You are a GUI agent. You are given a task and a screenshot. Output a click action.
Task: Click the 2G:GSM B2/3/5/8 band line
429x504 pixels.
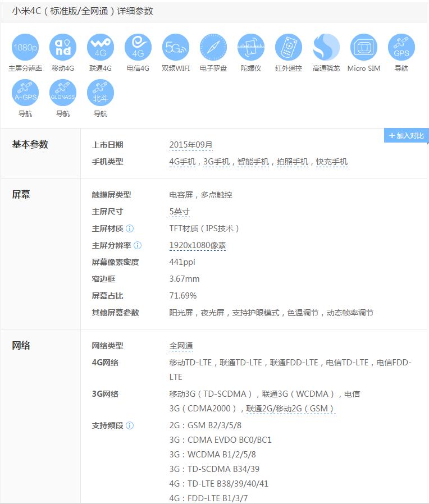pyautogui.click(x=205, y=425)
